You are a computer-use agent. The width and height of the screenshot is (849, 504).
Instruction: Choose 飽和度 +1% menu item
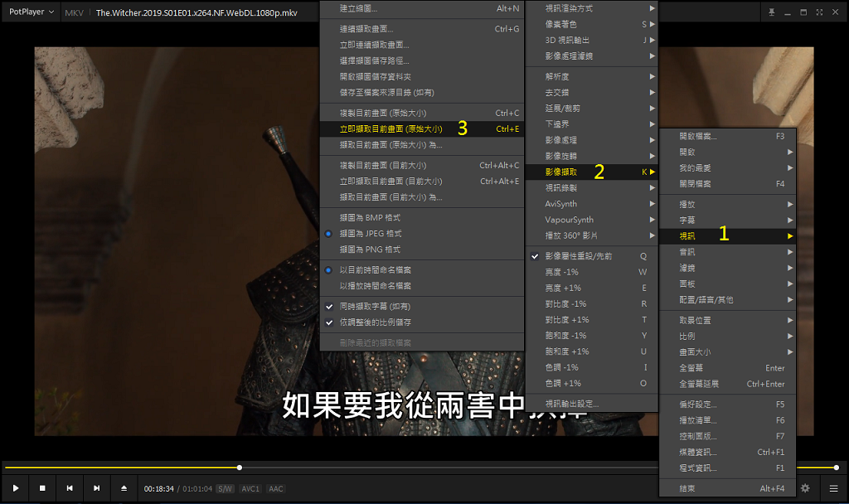592,351
